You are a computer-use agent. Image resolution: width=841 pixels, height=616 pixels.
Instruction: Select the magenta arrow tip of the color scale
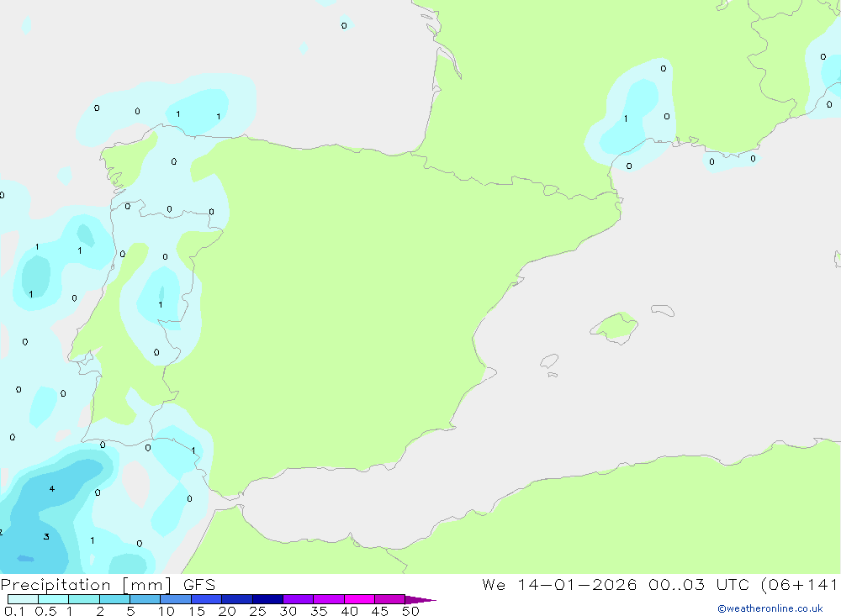[423, 600]
